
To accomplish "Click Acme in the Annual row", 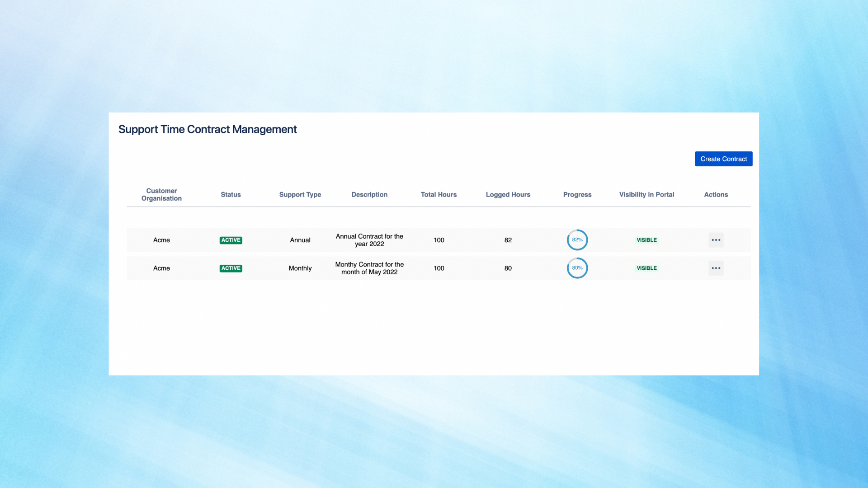I will click(x=161, y=240).
